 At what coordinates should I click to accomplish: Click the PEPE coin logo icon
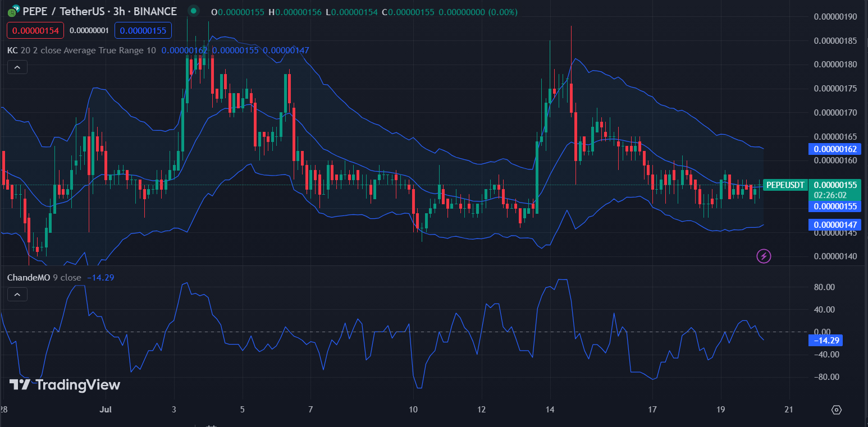click(x=12, y=11)
